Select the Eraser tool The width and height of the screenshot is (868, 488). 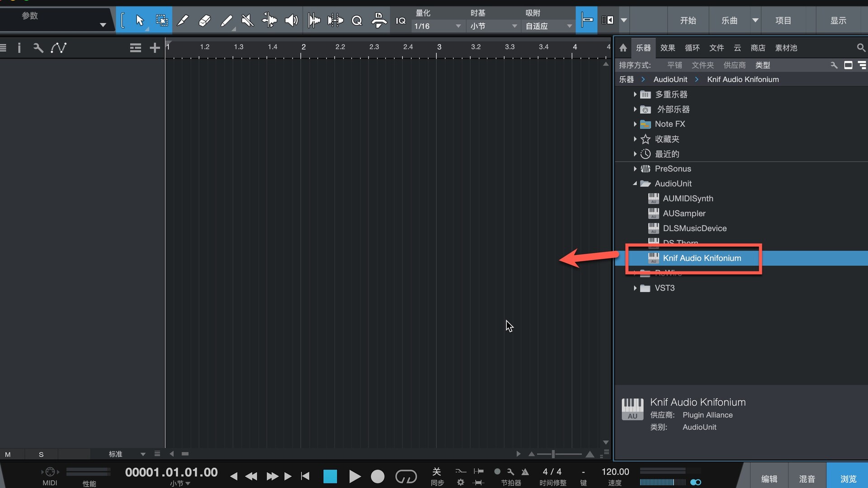pyautogui.click(x=204, y=20)
